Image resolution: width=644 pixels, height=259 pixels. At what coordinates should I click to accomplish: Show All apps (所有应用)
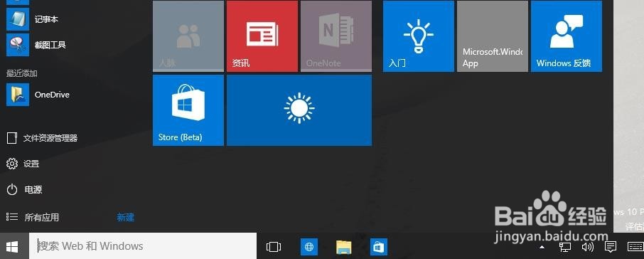33,217
